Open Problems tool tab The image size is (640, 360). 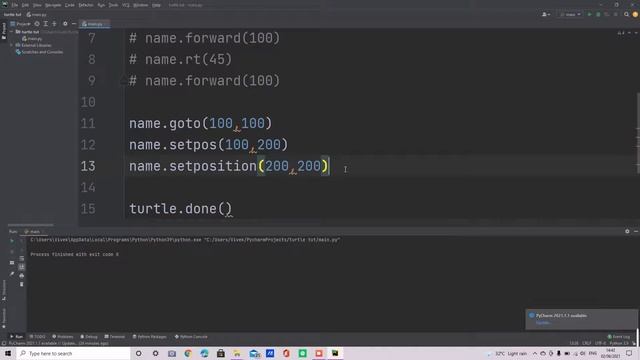pos(62,337)
